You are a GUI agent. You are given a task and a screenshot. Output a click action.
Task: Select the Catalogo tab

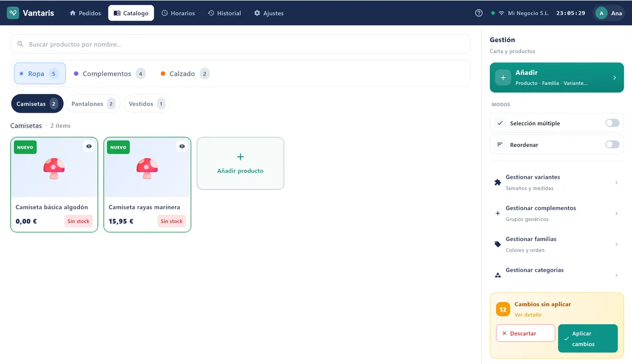pyautogui.click(x=131, y=13)
